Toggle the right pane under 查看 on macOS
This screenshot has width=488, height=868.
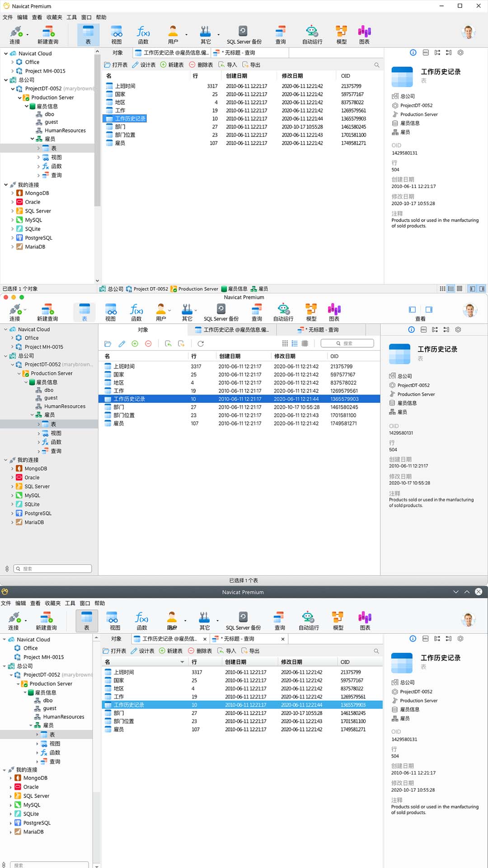429,310
